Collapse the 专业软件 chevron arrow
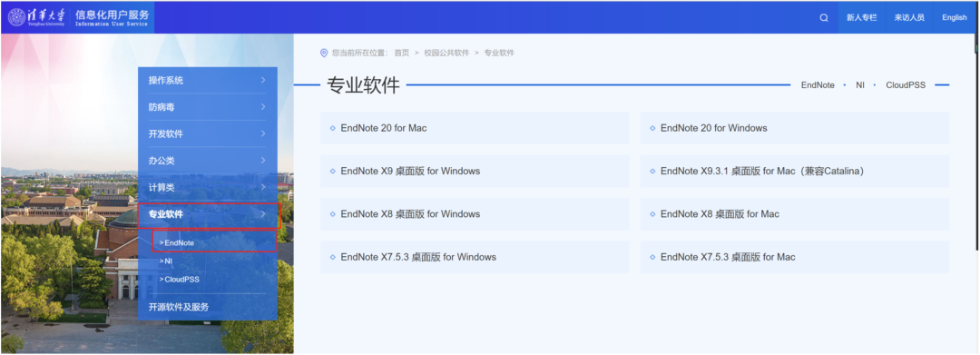This screenshot has width=980, height=355. [x=263, y=214]
